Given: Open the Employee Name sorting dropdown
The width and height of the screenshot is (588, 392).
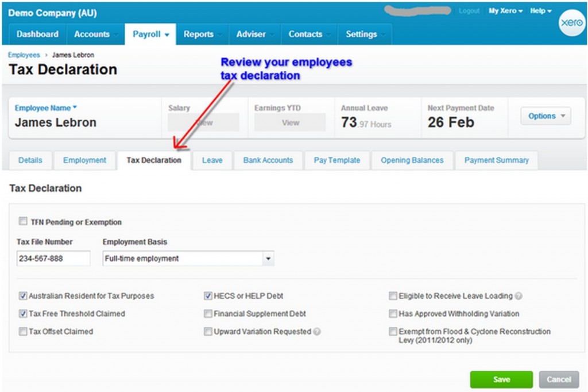Looking at the screenshot, I should tap(46, 107).
